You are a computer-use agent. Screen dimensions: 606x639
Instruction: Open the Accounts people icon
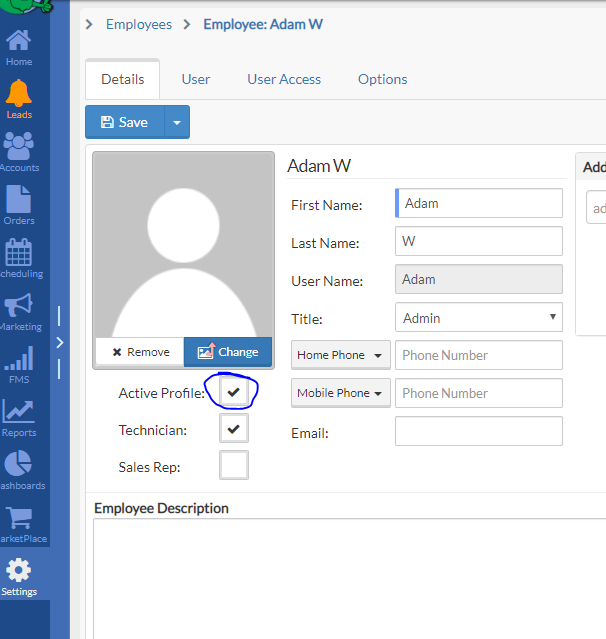(x=18, y=147)
